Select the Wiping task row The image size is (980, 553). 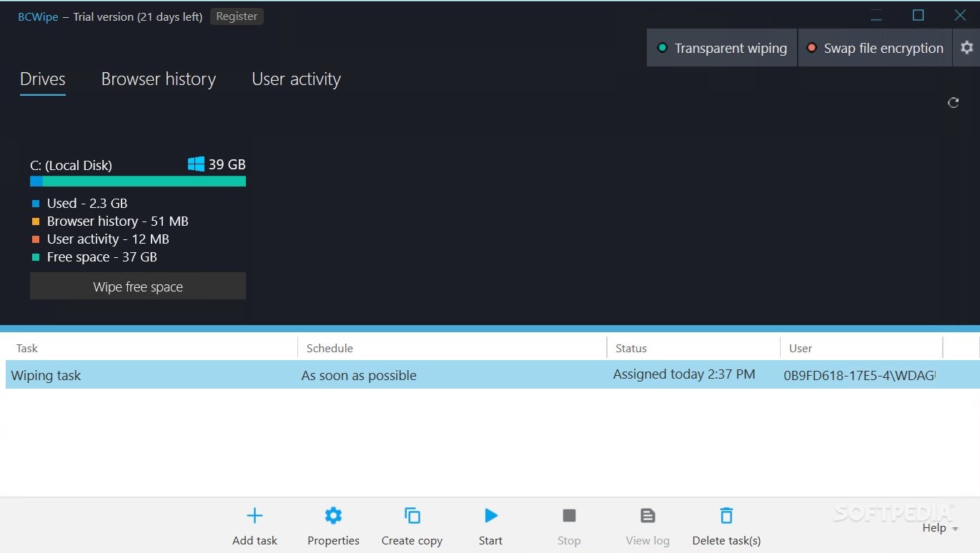click(493, 375)
